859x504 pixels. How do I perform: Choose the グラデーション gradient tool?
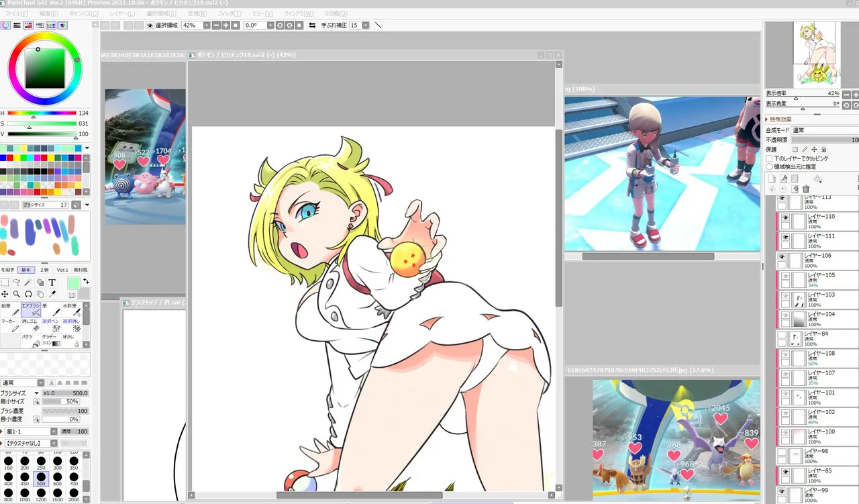pos(51,340)
